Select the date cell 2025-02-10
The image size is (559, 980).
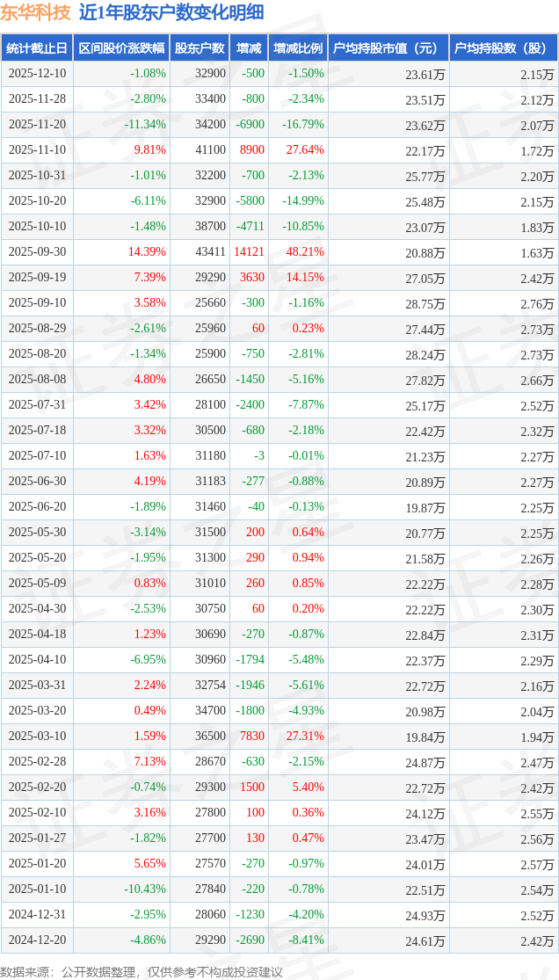37,813
